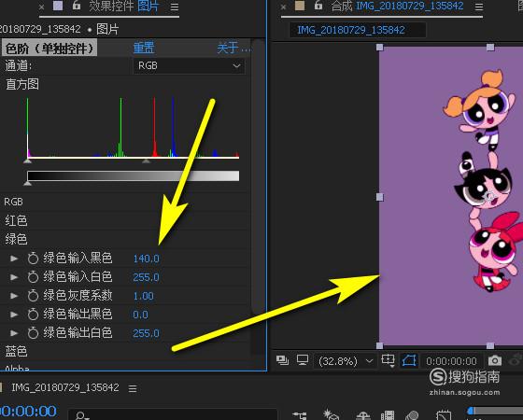
Task: Click the composition mini-flowchart icon in timeline
Action: tap(299, 415)
